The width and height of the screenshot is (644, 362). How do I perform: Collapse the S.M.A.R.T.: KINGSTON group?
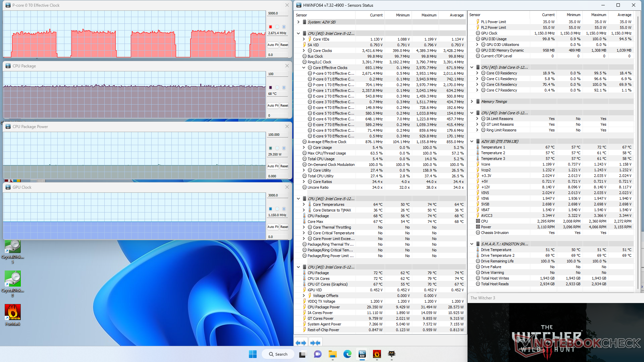[472, 244]
